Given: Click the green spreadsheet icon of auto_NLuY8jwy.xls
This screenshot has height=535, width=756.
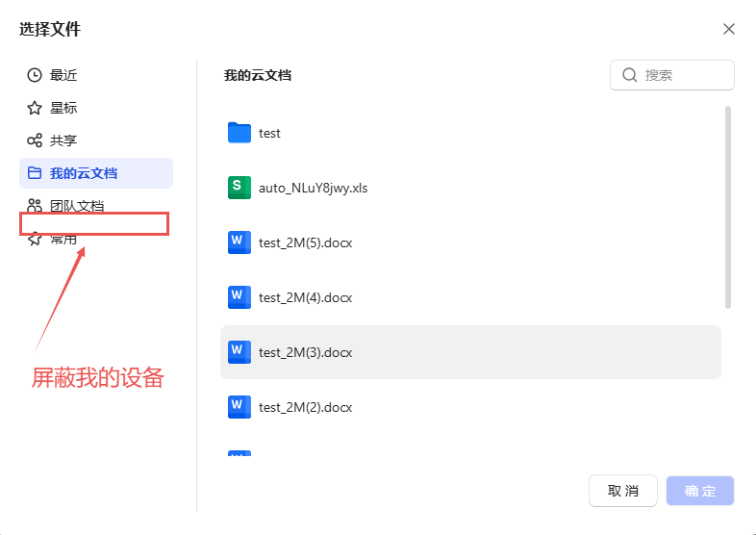Looking at the screenshot, I should 239,188.
